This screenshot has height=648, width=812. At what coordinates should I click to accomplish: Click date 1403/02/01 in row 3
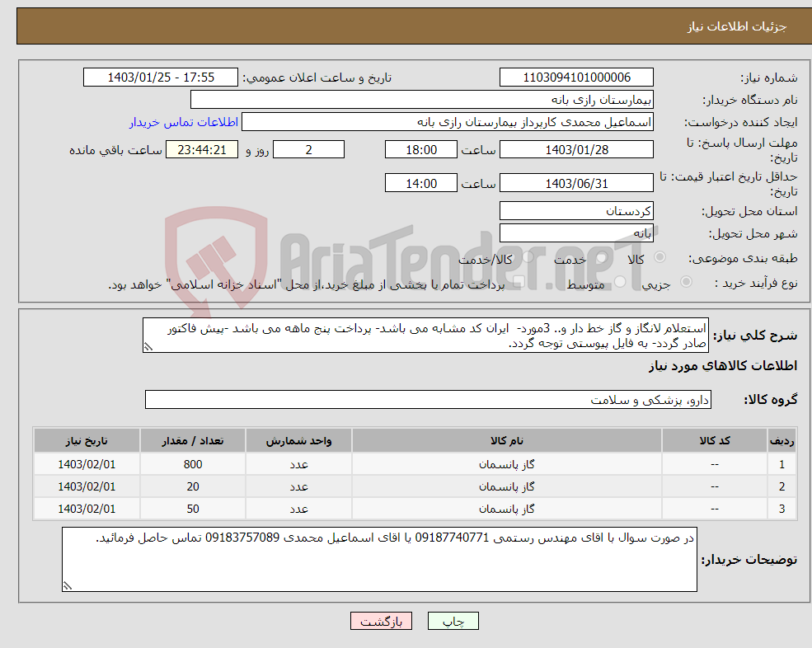(x=87, y=509)
